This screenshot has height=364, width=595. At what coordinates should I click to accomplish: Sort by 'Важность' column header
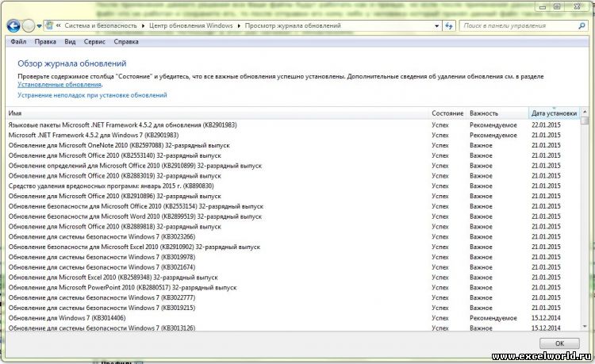click(497, 113)
